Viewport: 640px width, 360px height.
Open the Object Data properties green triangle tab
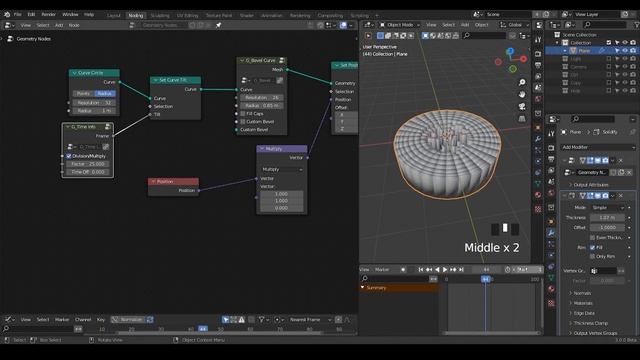(551, 278)
